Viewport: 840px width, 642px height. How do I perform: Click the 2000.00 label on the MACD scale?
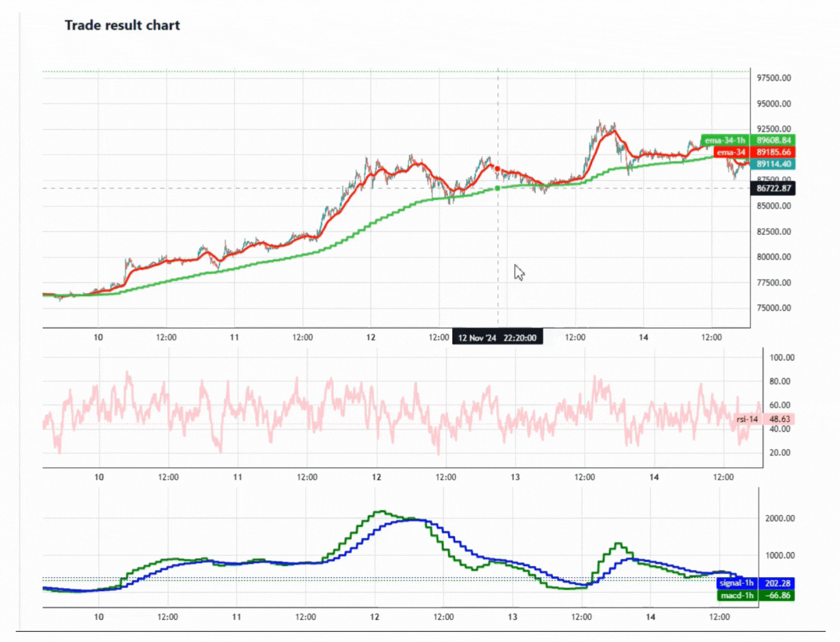click(x=779, y=518)
